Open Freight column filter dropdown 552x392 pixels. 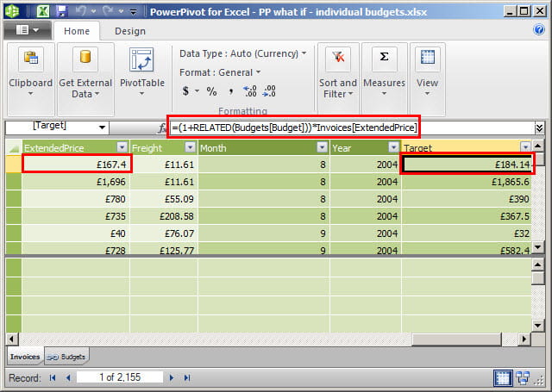[190, 147]
